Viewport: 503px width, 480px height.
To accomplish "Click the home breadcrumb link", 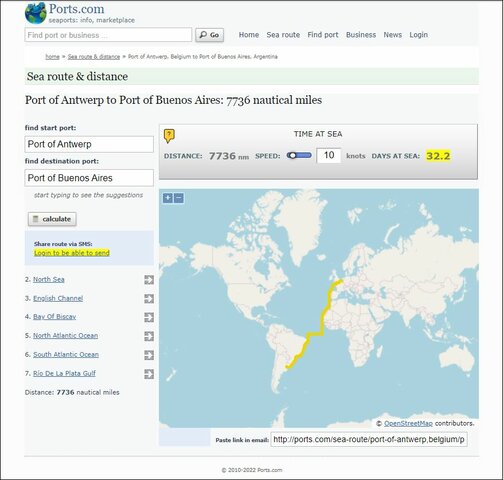I will [x=52, y=57].
